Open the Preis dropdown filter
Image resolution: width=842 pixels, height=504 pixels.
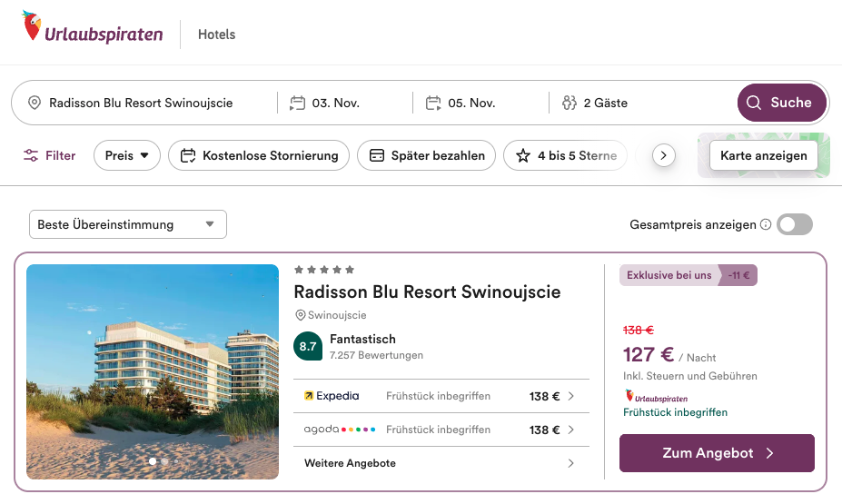(x=126, y=155)
